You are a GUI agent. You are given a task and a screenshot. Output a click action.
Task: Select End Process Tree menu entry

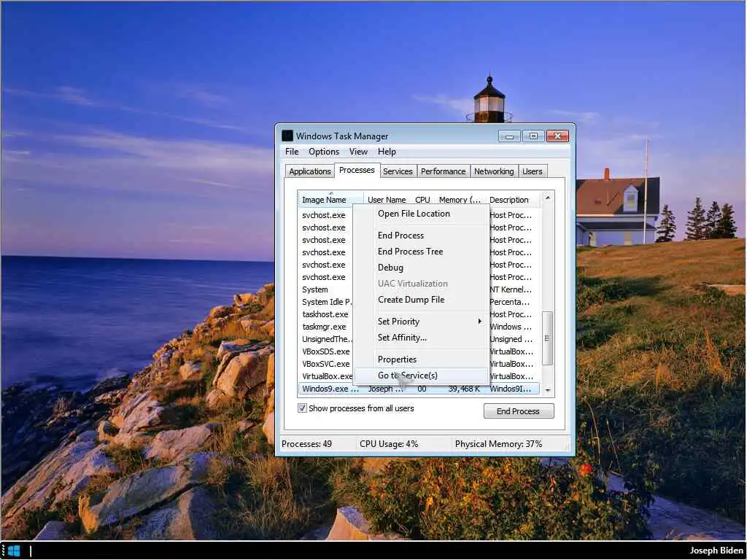pyautogui.click(x=422, y=252)
